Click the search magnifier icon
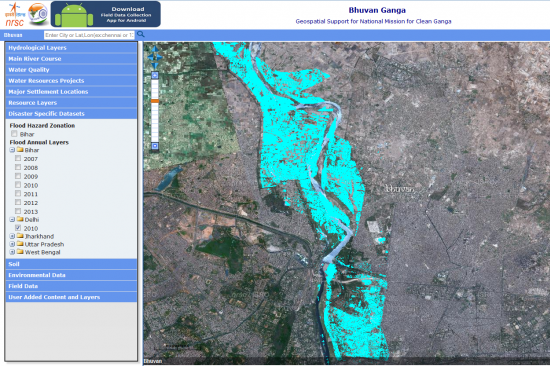Image resolution: width=550 pixels, height=366 pixels. click(x=141, y=34)
